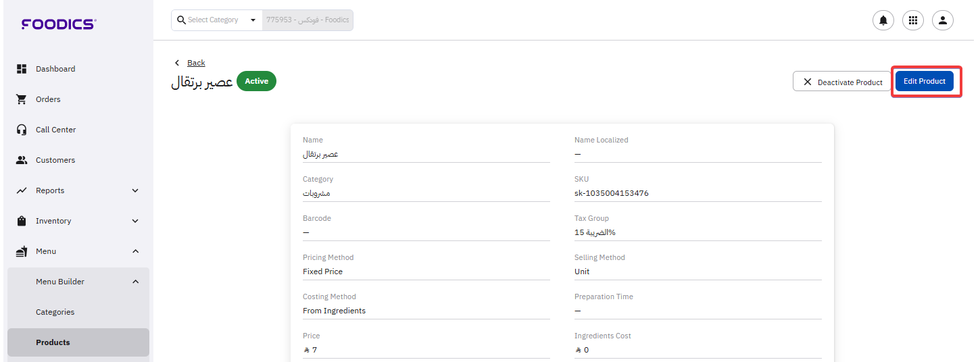Click the notifications bell icon
980x362 pixels.
pos(883,20)
